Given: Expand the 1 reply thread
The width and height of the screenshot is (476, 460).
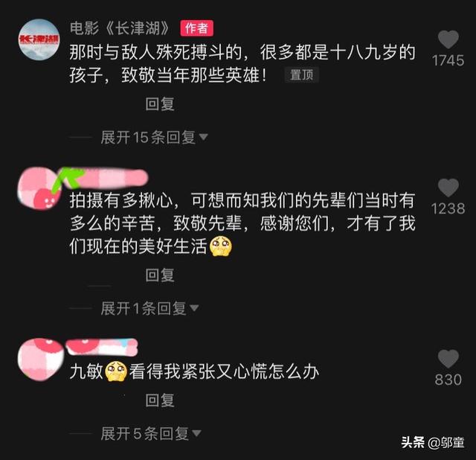Looking at the screenshot, I should click(x=149, y=308).
